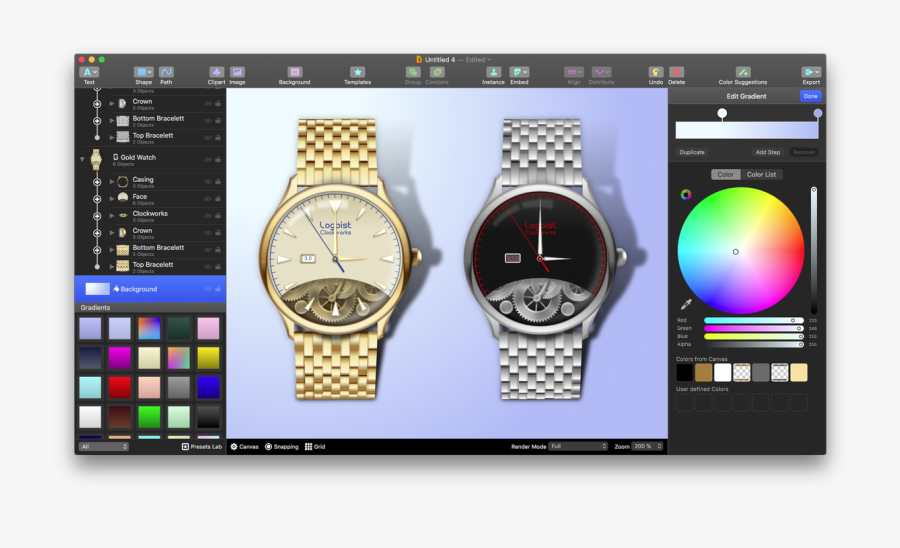Viewport: 900px width, 548px height.
Task: Switch to the Color List tab
Action: point(762,174)
